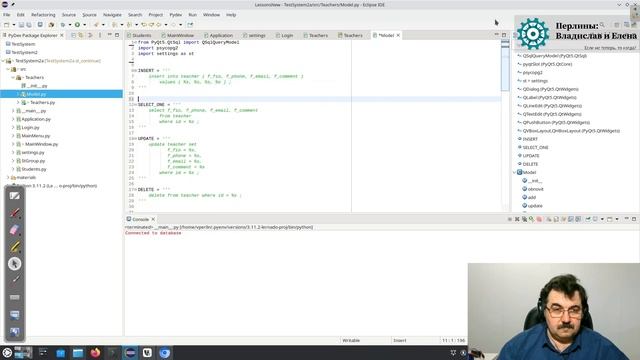Open the file manager from the taskbar
640x360 pixels.
tap(78, 353)
